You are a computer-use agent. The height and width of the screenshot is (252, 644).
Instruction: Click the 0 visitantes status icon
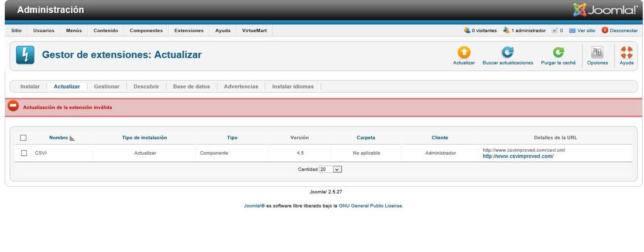pyautogui.click(x=467, y=30)
